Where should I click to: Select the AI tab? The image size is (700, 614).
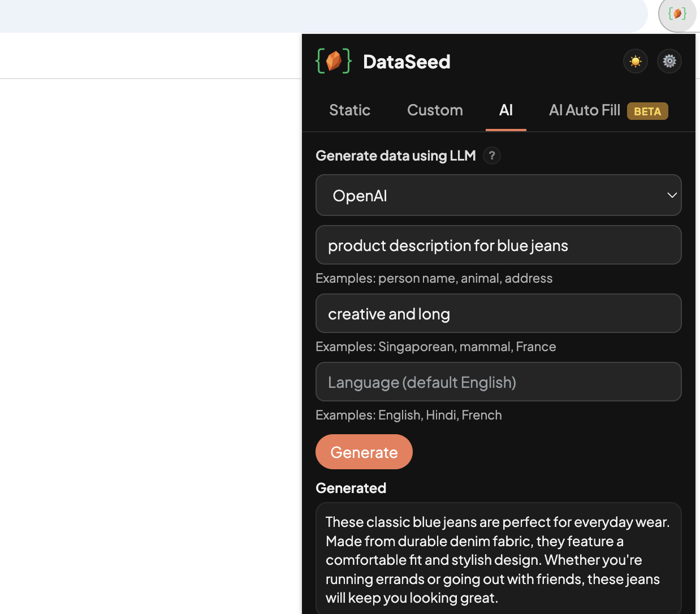click(505, 110)
